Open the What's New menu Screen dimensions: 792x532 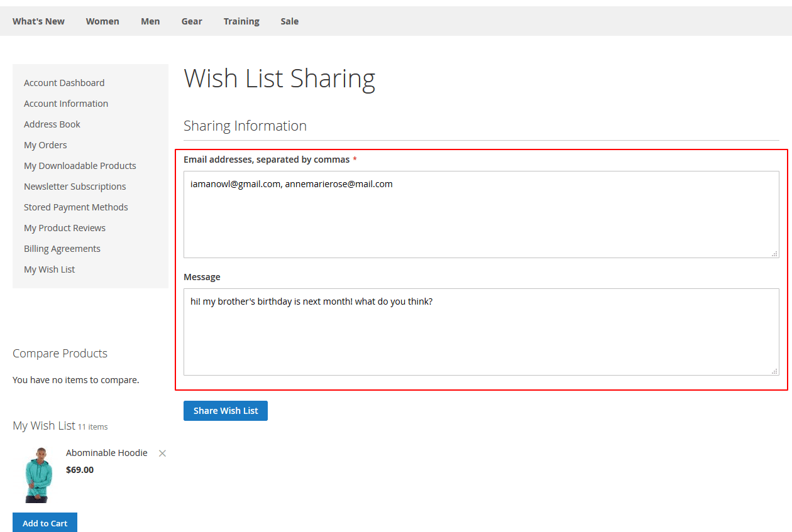[38, 21]
